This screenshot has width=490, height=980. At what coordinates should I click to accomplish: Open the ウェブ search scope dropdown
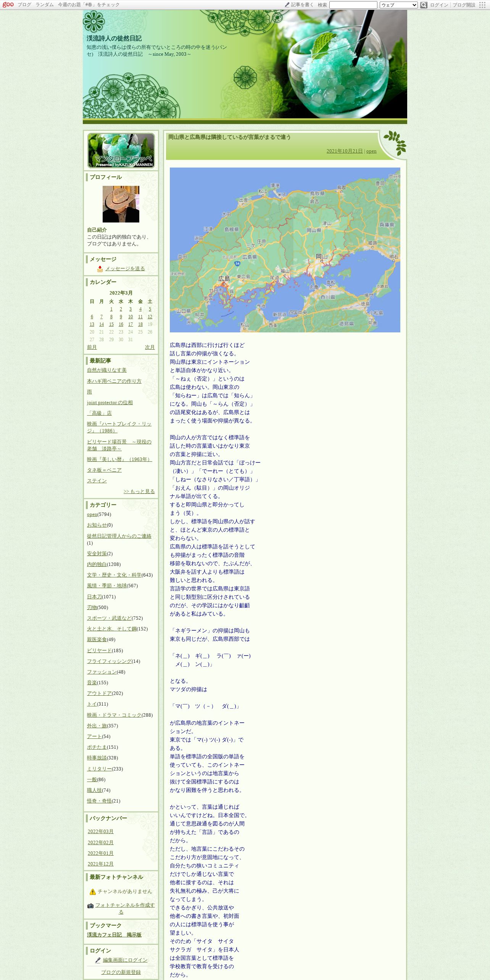click(399, 5)
